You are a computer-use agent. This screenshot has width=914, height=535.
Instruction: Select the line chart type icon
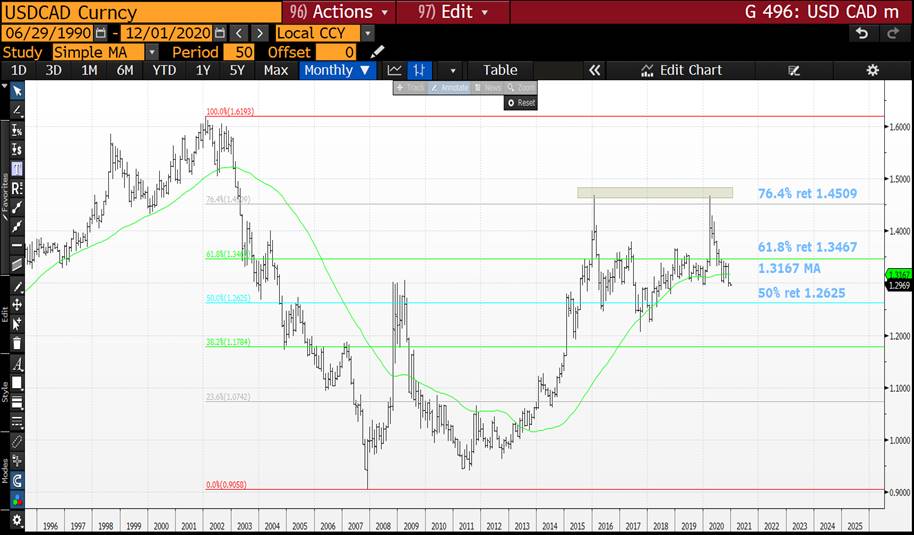395,70
